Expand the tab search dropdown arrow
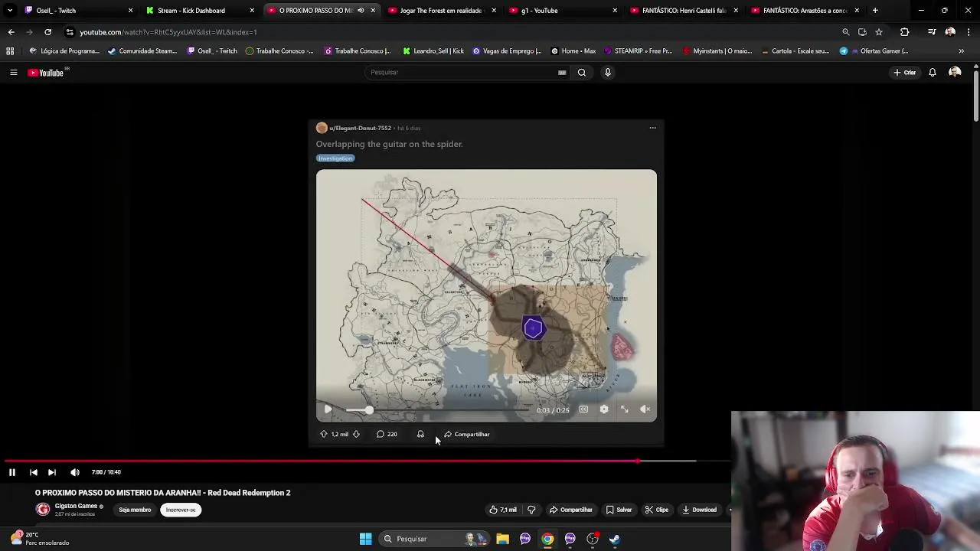Screen dimensions: 980x551 click(x=10, y=11)
